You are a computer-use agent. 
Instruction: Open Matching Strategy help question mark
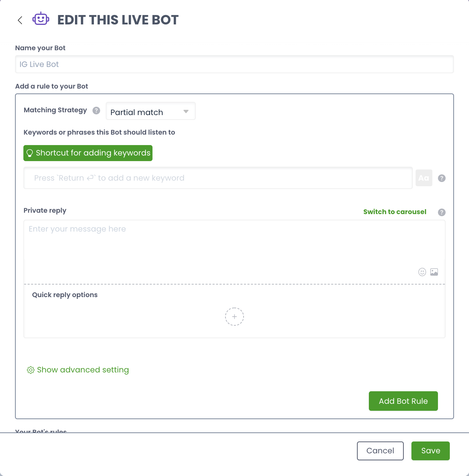click(96, 111)
